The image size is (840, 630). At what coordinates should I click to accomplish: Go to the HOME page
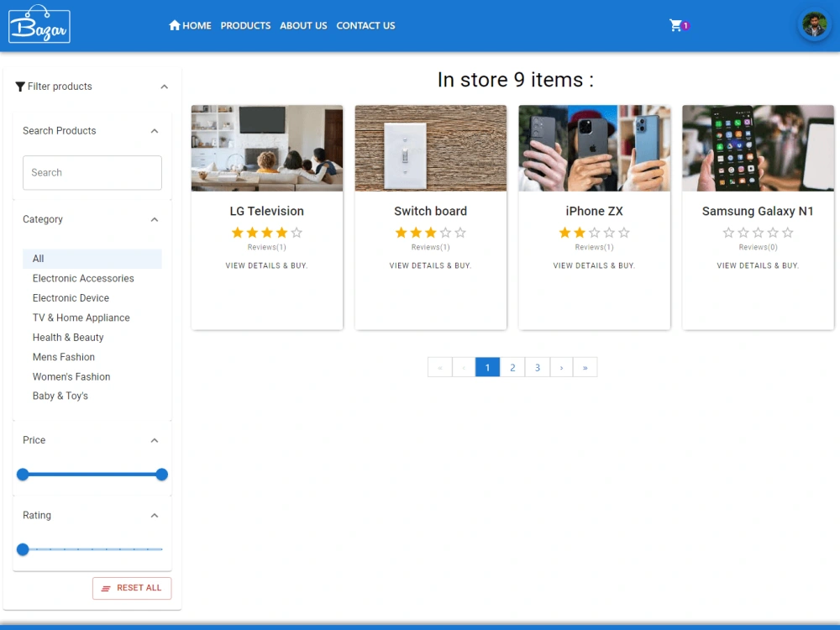point(190,25)
